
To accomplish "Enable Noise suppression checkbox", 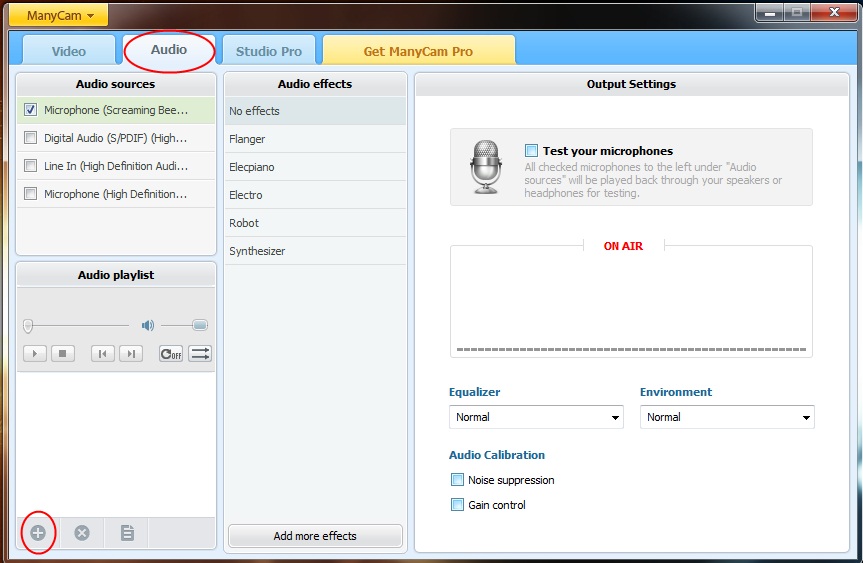I will (457, 480).
